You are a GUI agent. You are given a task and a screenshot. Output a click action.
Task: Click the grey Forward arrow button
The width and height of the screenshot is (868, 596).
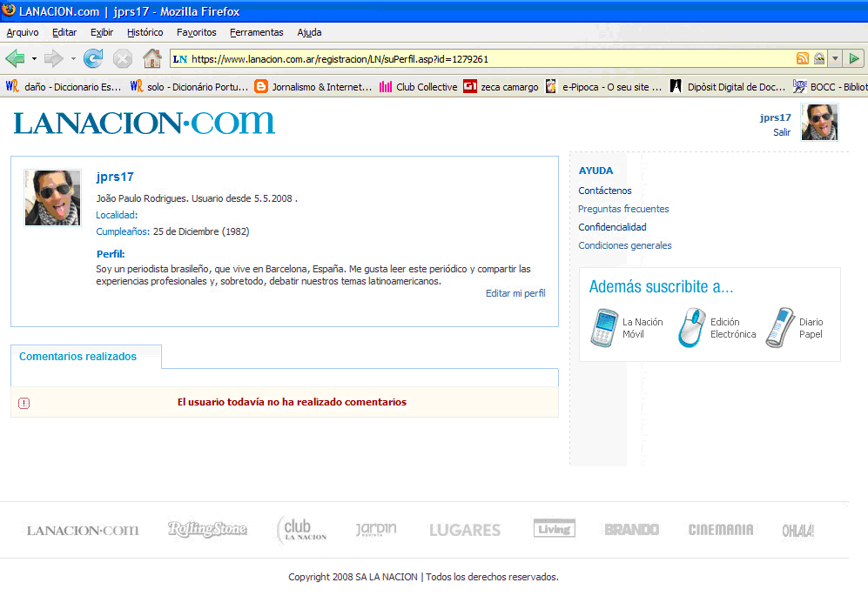[54, 58]
